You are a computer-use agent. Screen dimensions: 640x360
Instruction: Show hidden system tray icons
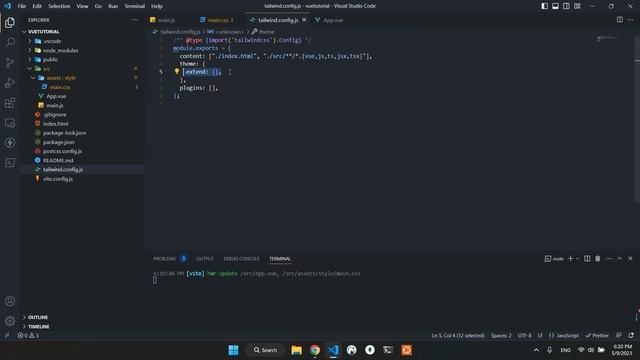coord(536,350)
